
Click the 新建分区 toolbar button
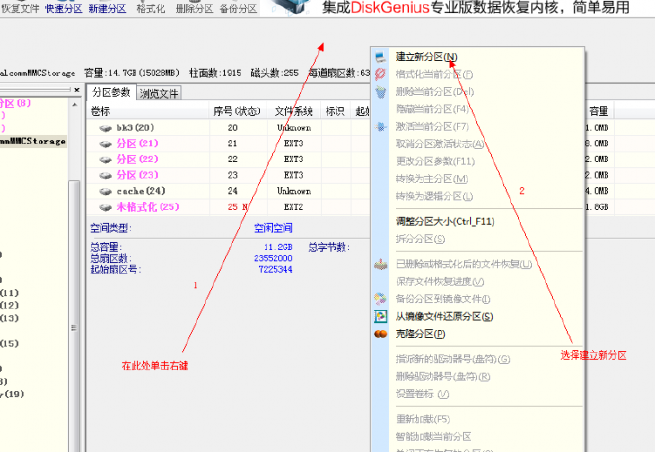pos(107,8)
